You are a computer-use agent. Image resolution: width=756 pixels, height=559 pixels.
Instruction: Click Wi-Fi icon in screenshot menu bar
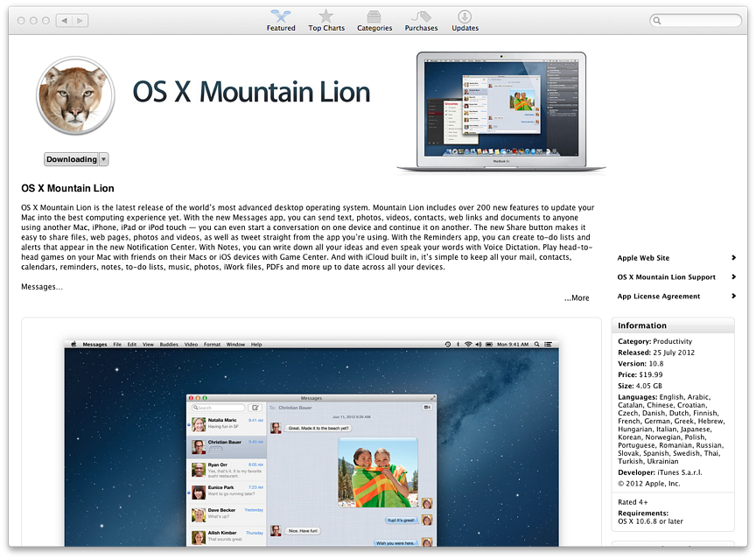(468, 344)
